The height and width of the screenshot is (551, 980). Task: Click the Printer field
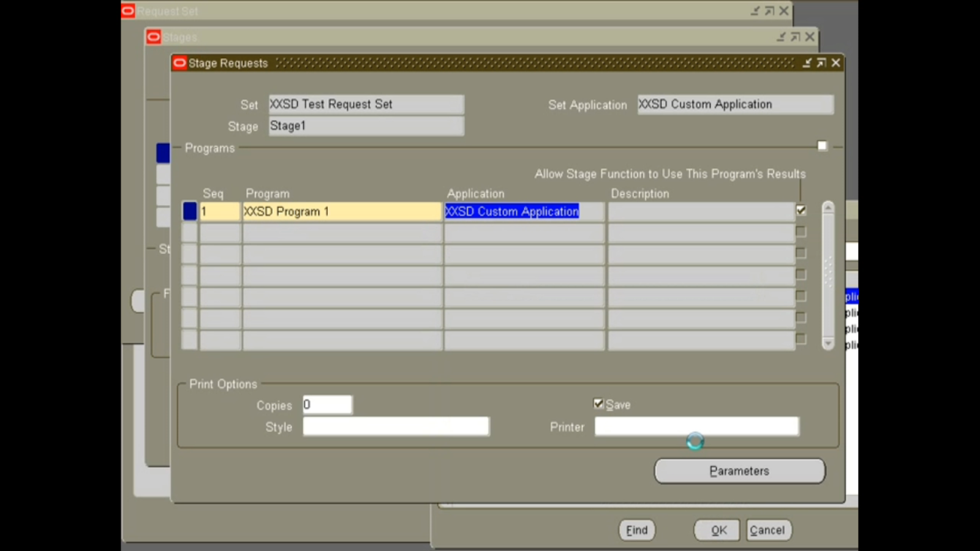tap(696, 426)
